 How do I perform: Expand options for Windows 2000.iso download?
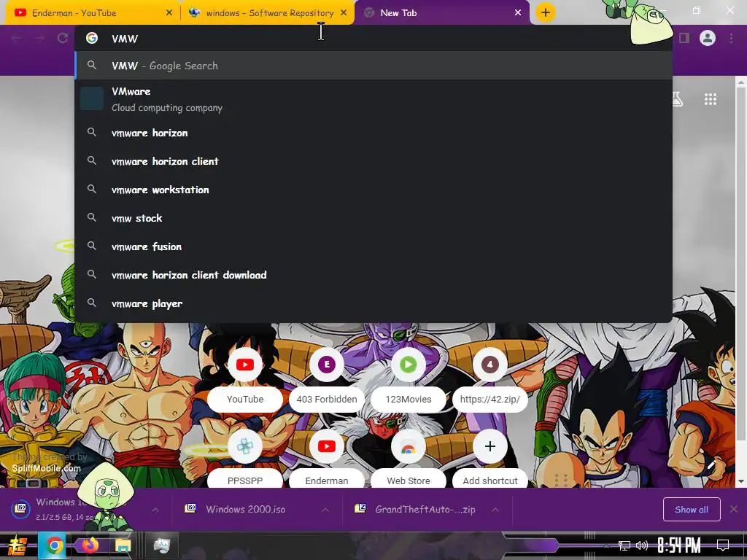point(325,510)
